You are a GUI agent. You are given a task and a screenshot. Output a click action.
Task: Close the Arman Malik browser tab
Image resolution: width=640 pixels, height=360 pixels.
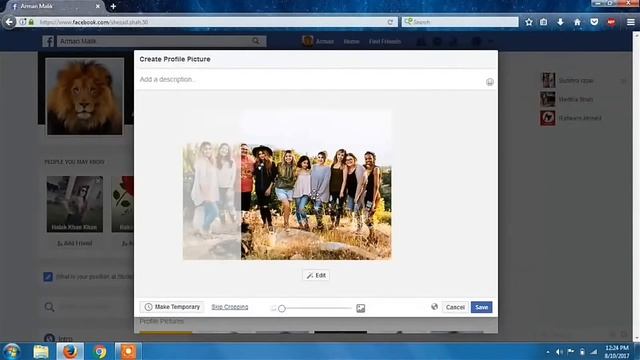tap(98, 7)
